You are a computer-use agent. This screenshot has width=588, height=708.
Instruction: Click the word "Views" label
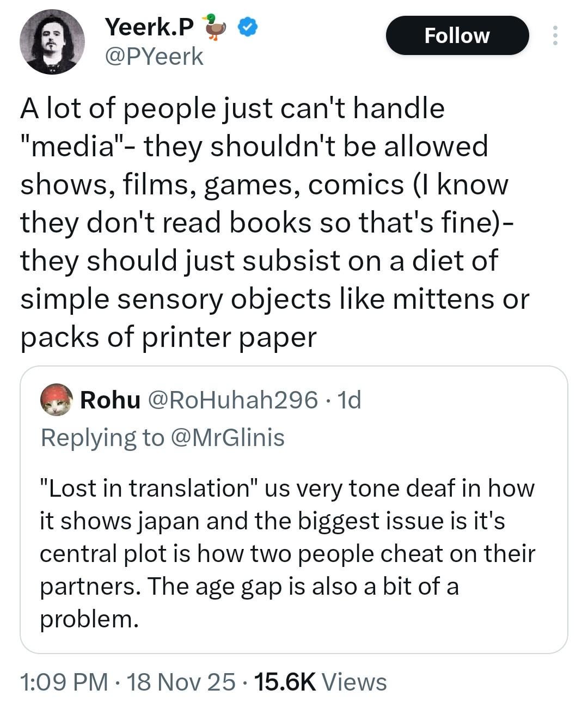(x=354, y=682)
